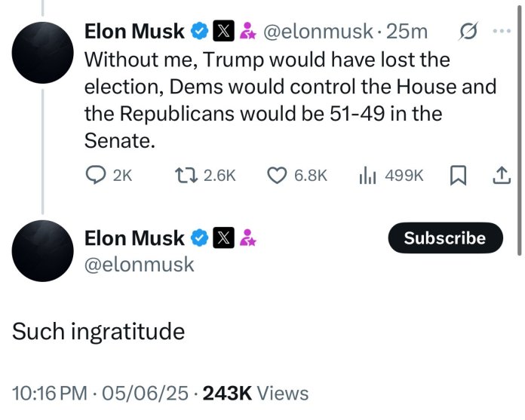Image resolution: width=525 pixels, height=420 pixels.
Task: Share the parent tweet via share icon
Action: 502,175
